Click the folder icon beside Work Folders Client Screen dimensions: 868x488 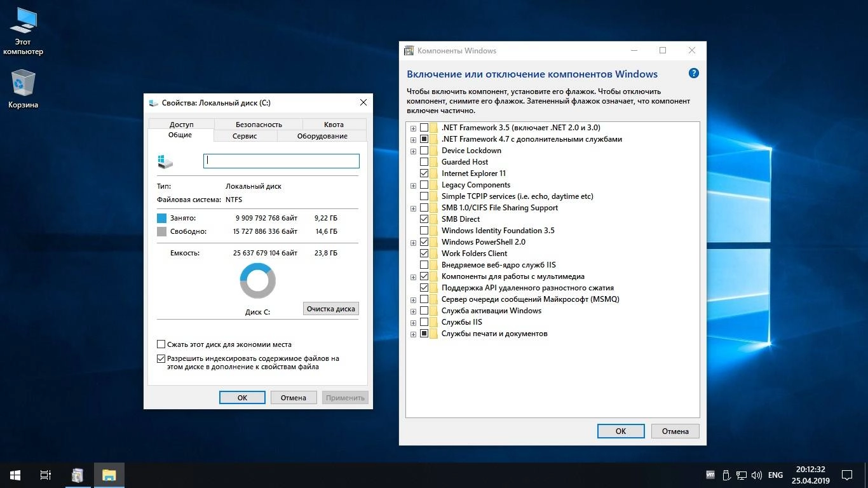click(434, 254)
